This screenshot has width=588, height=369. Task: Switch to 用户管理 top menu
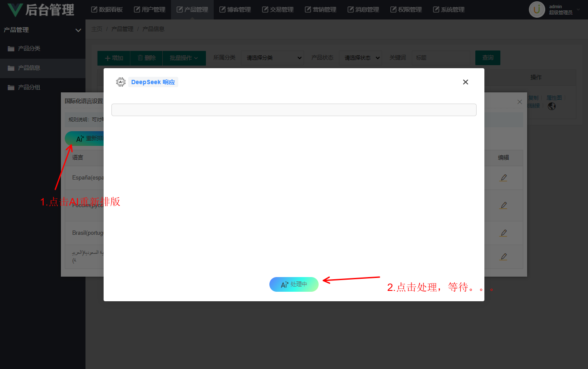(x=149, y=9)
